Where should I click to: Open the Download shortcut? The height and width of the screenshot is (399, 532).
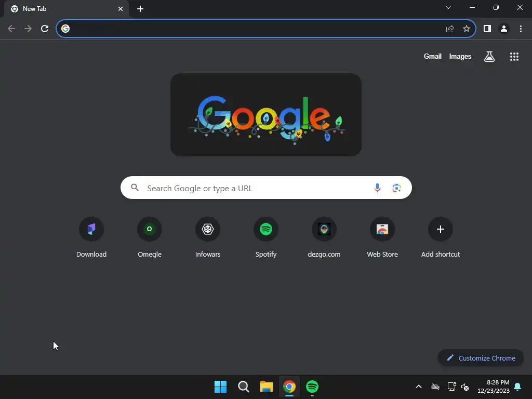91,237
